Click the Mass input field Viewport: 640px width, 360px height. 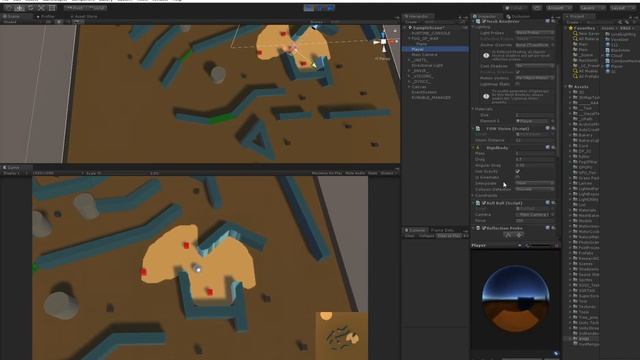(x=534, y=153)
